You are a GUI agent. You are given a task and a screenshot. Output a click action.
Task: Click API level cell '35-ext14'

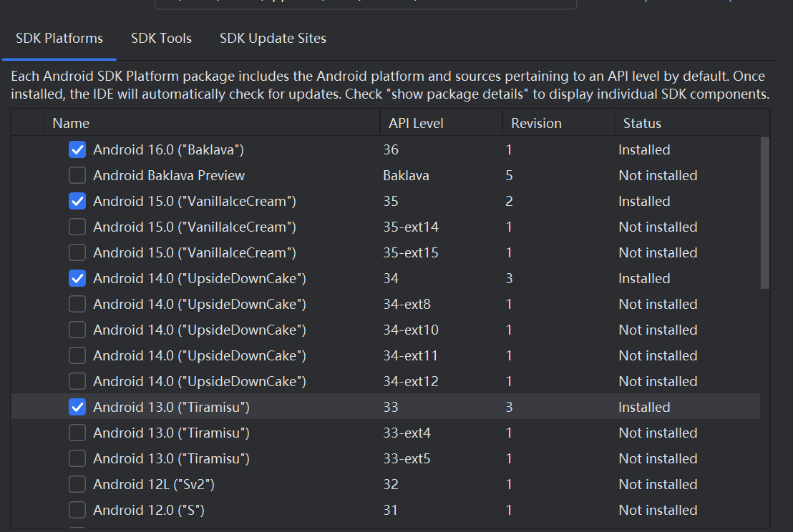pos(411,227)
